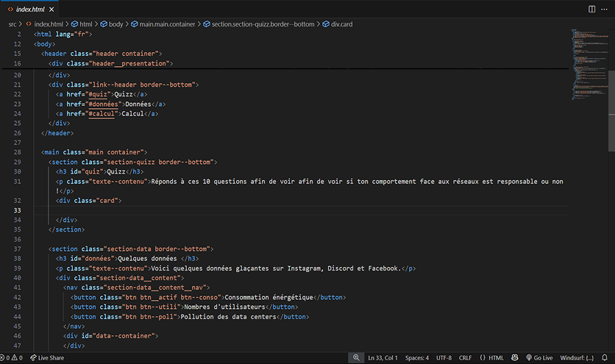Click the body sticky line

[44, 44]
